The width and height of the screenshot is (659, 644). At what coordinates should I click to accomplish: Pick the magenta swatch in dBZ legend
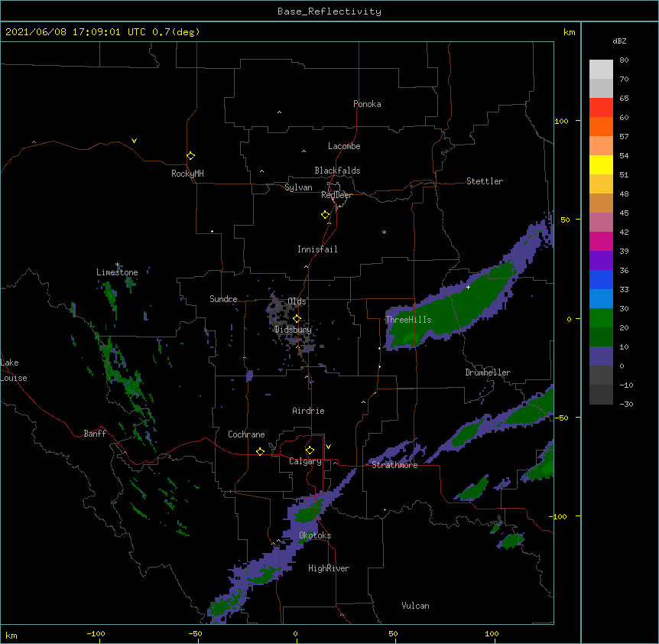pos(601,241)
